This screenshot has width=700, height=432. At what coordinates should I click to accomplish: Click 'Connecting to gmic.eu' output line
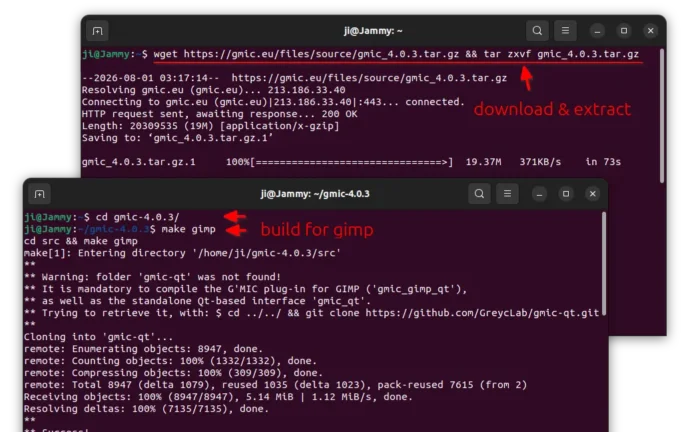pos(273,102)
